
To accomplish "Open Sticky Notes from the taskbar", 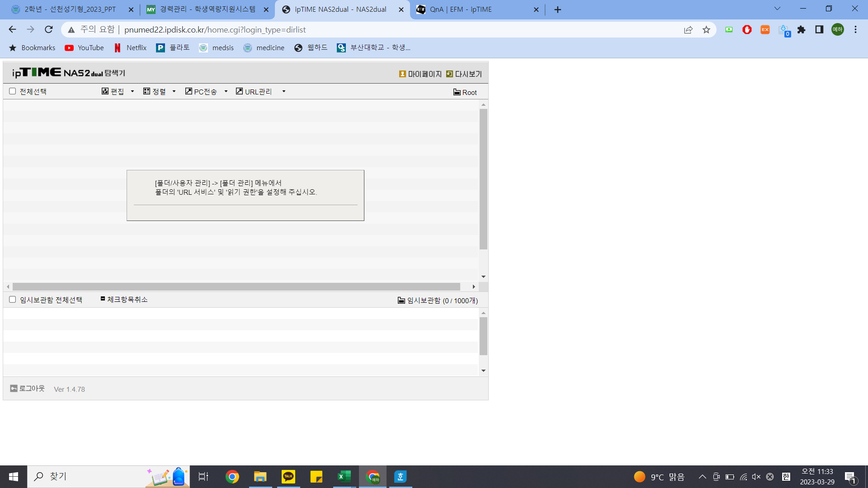I will point(316,477).
